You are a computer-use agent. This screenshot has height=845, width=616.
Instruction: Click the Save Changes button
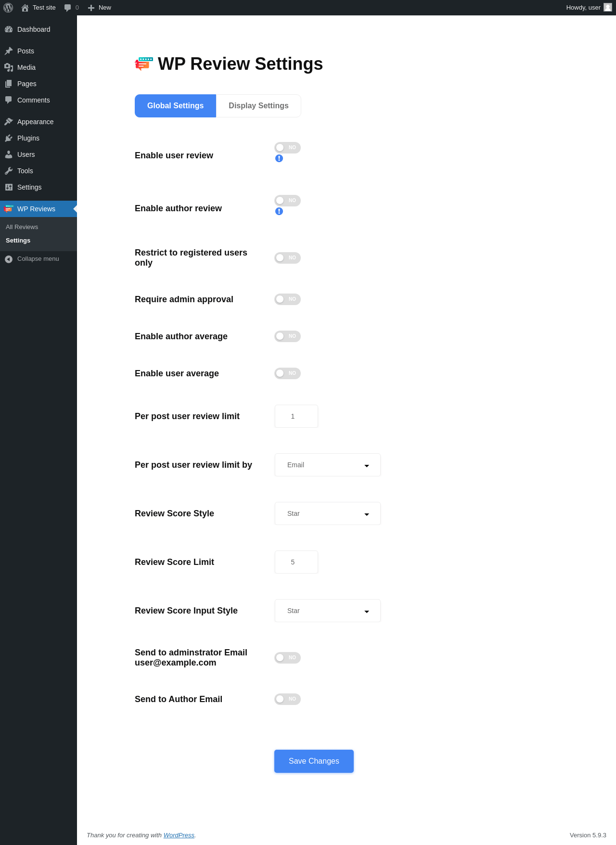314,761
